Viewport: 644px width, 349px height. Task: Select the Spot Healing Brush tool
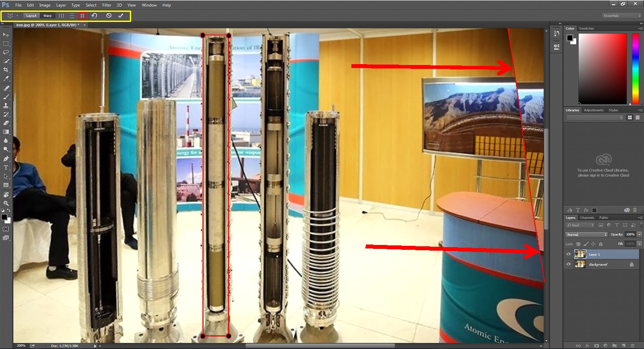tap(6, 88)
